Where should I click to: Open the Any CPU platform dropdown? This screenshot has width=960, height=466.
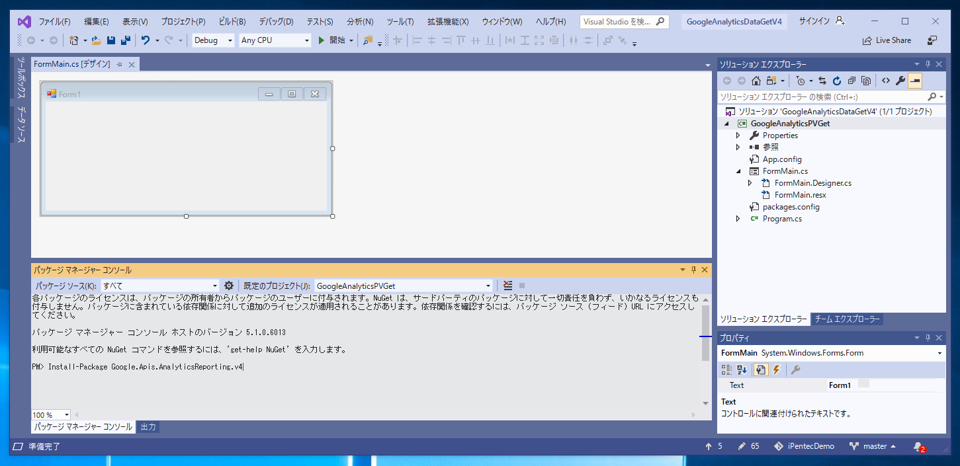point(275,40)
